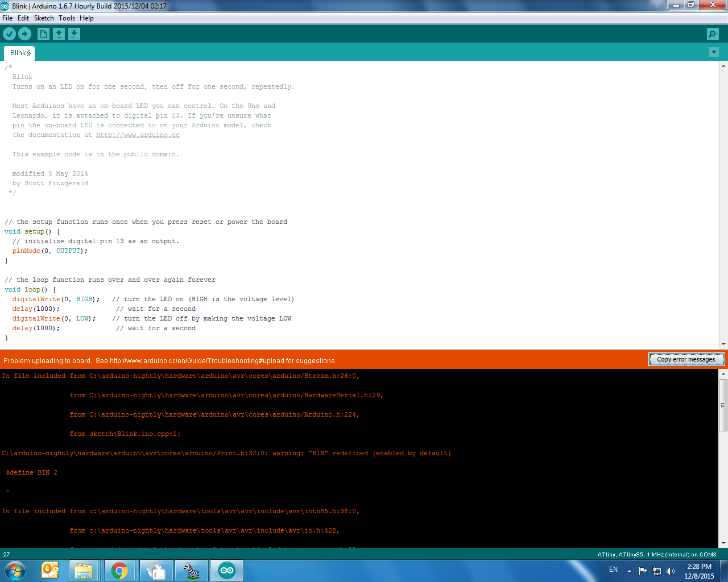Click the console line mentioning Stream.h:26:0
Screen dimensions: 728x582
(181, 376)
